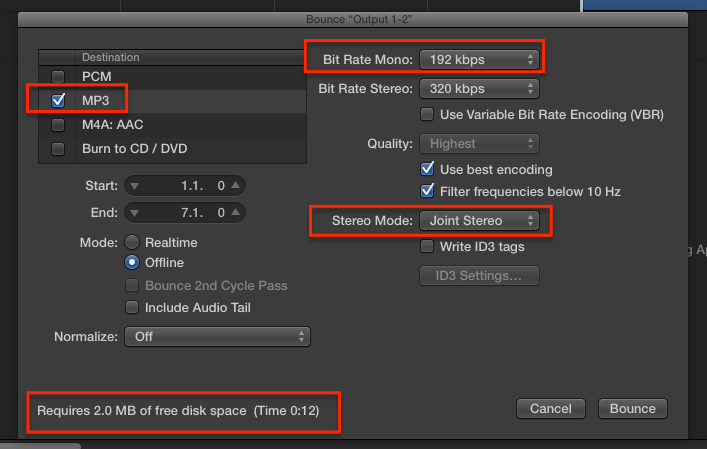Enable Include Audio Tail checkbox

point(132,307)
